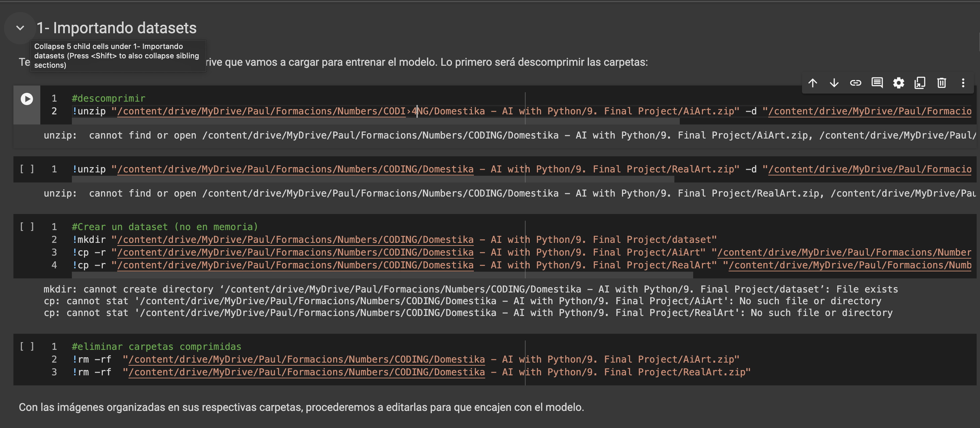The width and height of the screenshot is (980, 428).
Task: Copy link to the selected cell
Action: pos(856,83)
